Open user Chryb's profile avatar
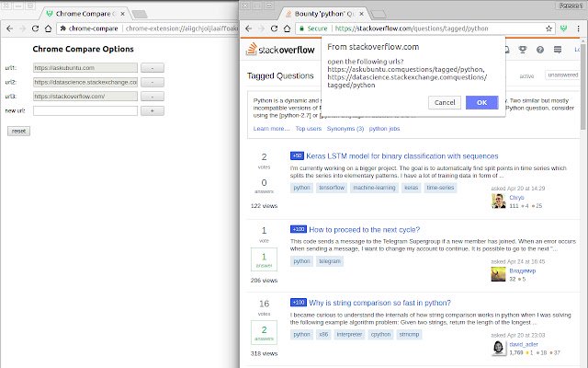This screenshot has width=588, height=368. pyautogui.click(x=498, y=201)
